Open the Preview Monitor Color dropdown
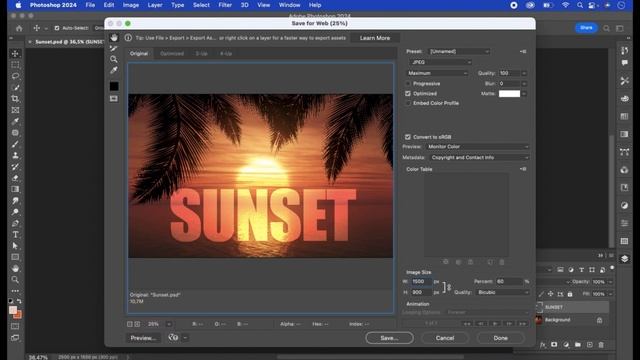The image size is (640, 360). (477, 147)
